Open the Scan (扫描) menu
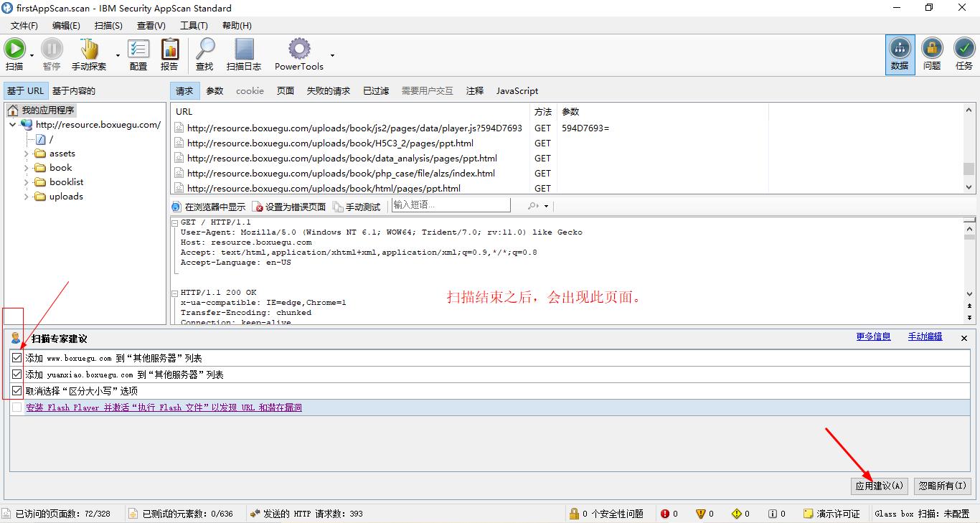 (108, 25)
